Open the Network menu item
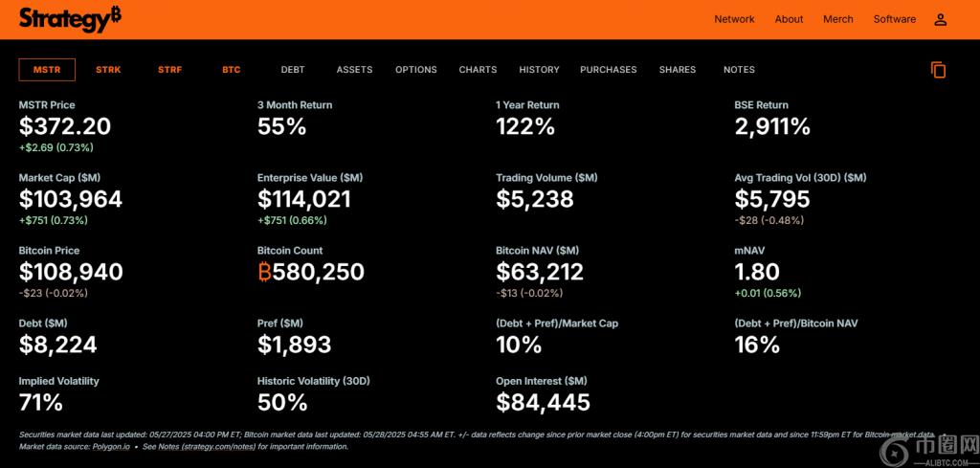The image size is (980, 468). point(734,19)
